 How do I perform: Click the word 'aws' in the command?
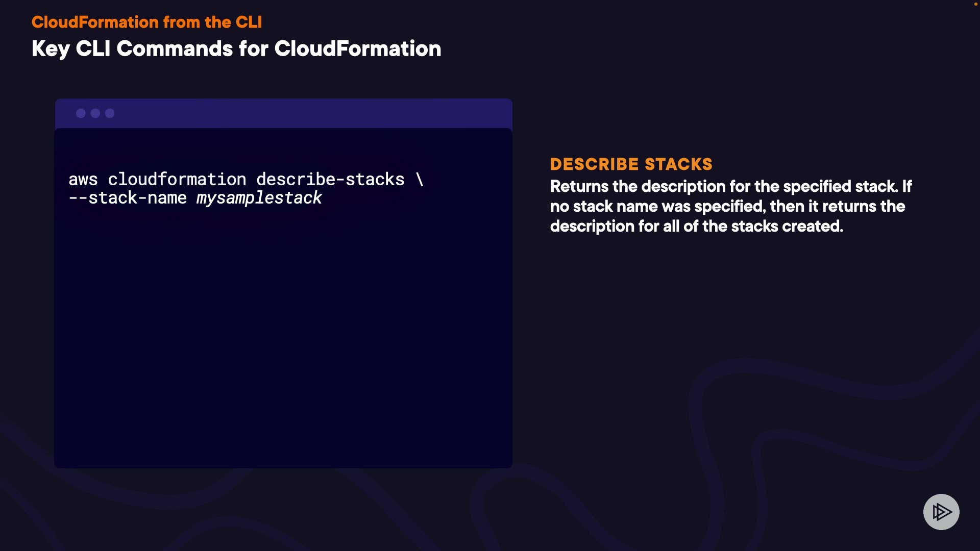click(x=83, y=180)
